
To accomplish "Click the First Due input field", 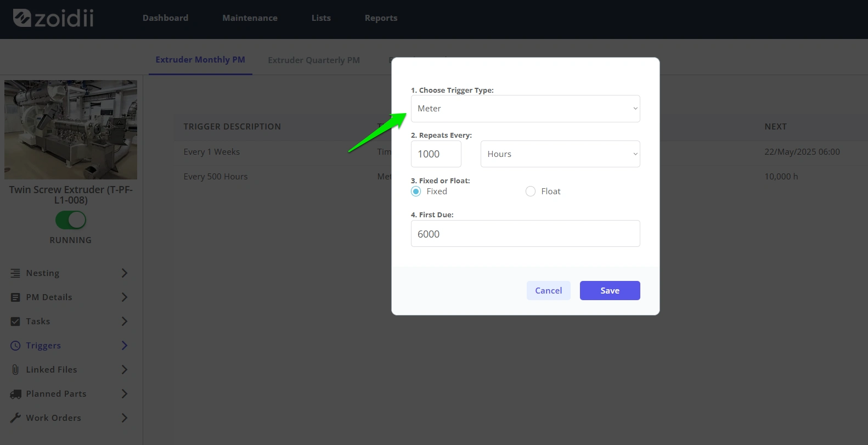I will point(526,234).
